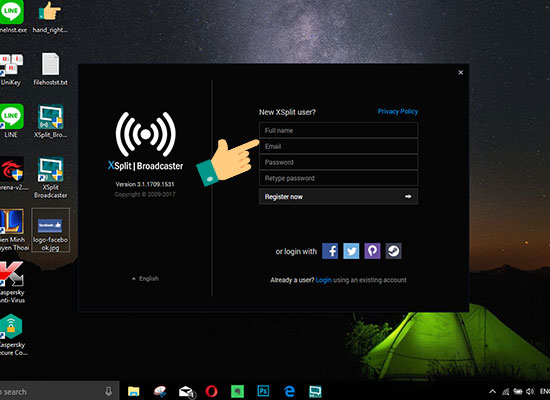The width and height of the screenshot is (550, 400).
Task: Click the Email field
Action: tap(338, 146)
